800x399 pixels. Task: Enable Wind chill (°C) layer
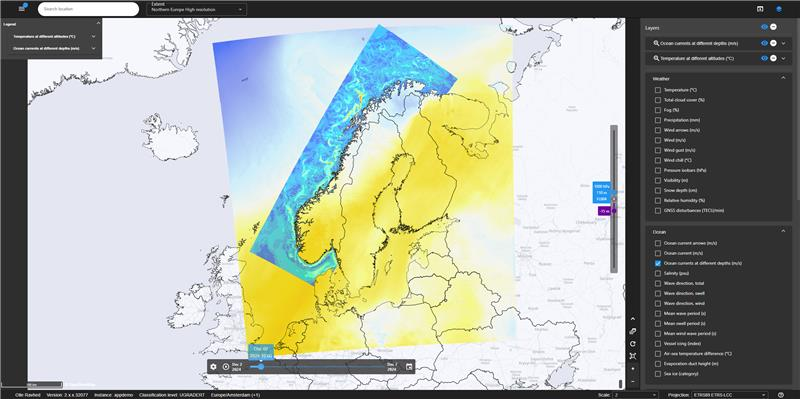click(658, 160)
